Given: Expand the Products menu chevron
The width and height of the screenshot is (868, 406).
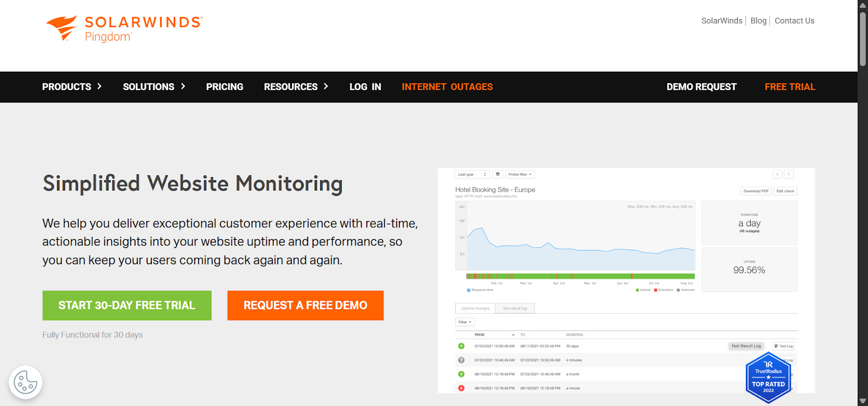Looking at the screenshot, I should click(x=99, y=86).
